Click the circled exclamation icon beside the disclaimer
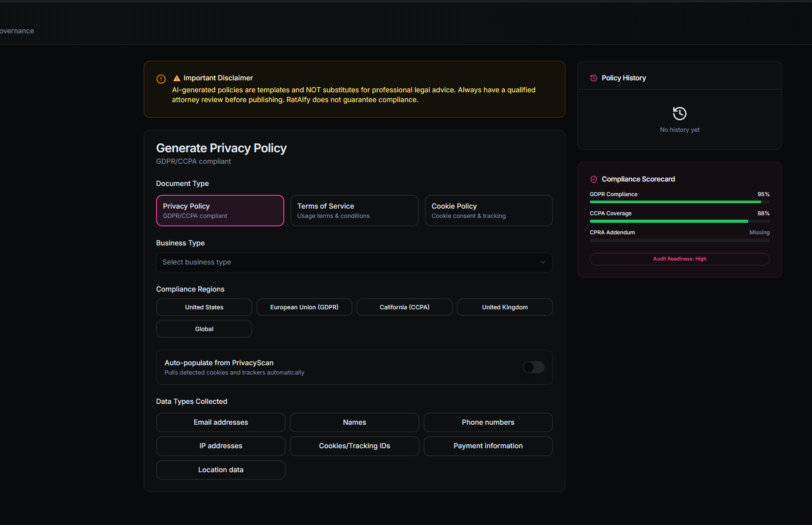 point(161,79)
